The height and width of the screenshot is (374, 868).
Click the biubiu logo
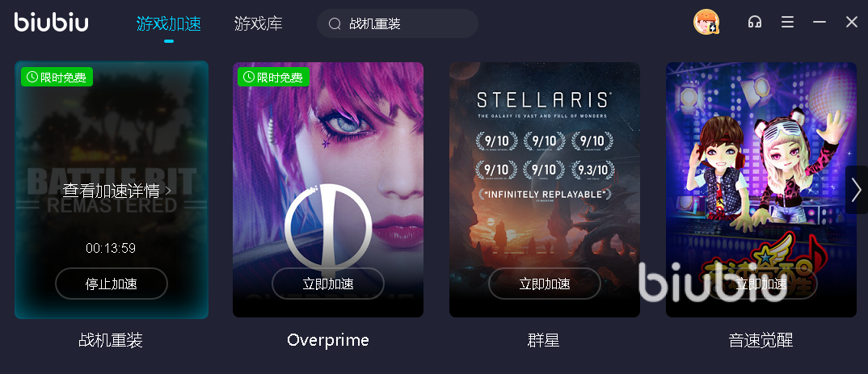click(x=52, y=22)
